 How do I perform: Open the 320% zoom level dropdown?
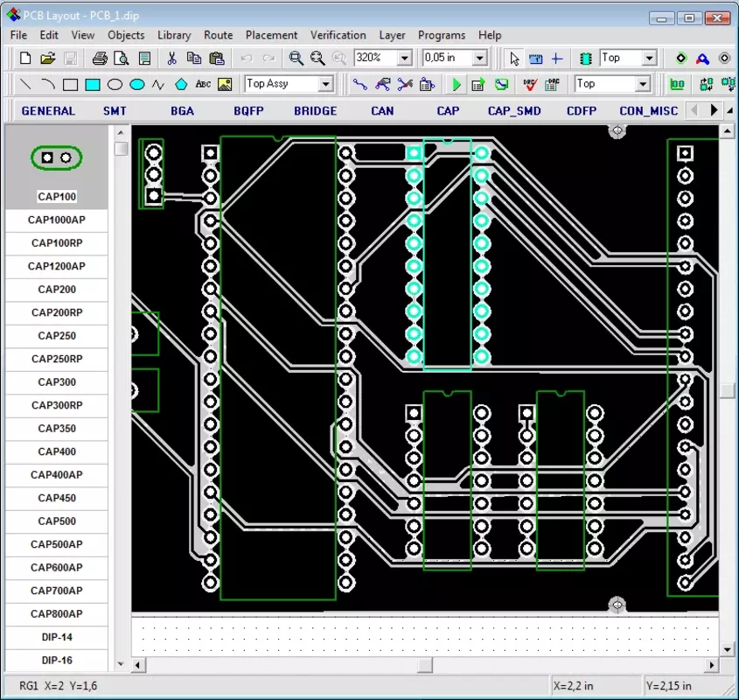coord(404,59)
